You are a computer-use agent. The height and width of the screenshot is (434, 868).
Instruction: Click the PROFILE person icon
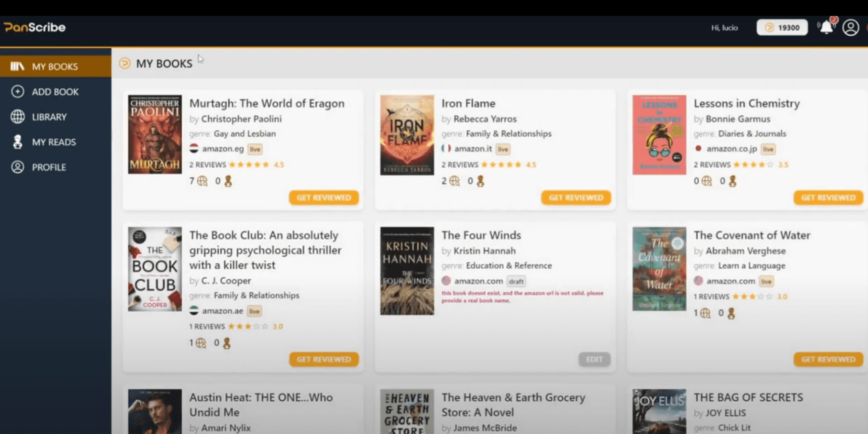pos(18,167)
